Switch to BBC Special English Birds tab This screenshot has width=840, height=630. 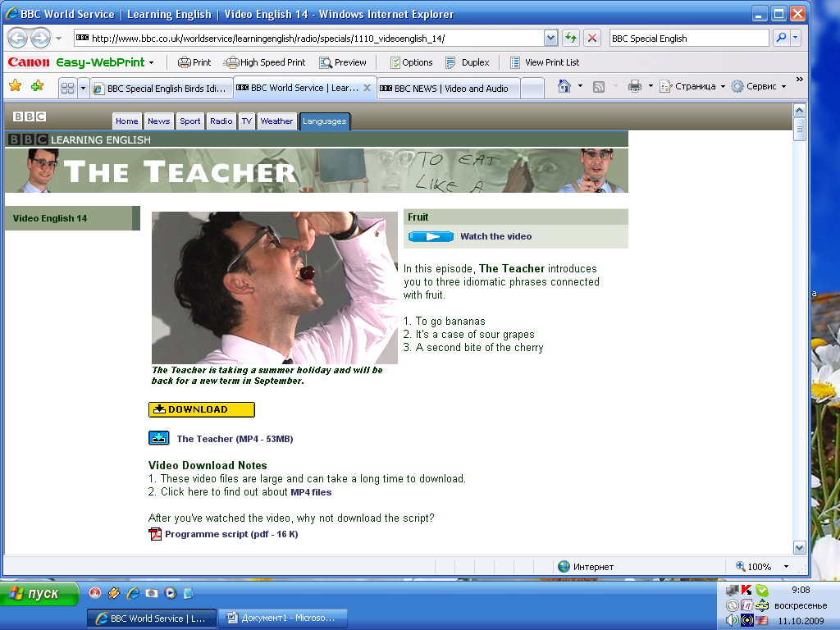click(162, 89)
